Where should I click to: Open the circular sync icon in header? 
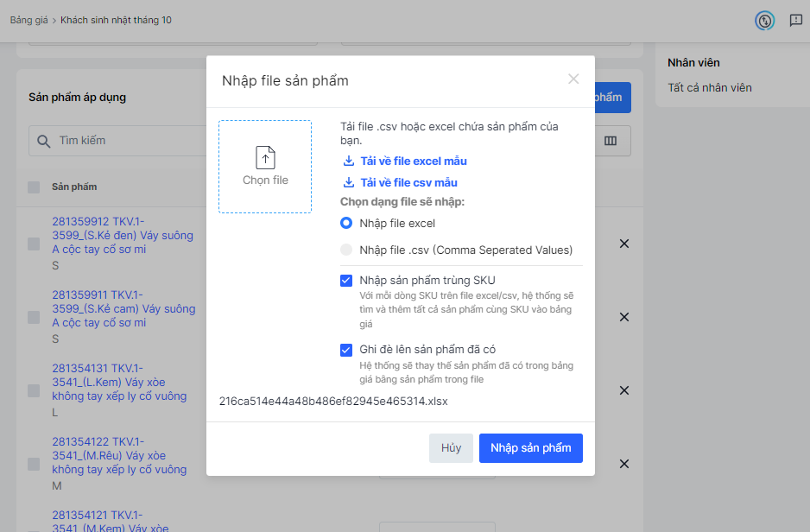coord(764,21)
